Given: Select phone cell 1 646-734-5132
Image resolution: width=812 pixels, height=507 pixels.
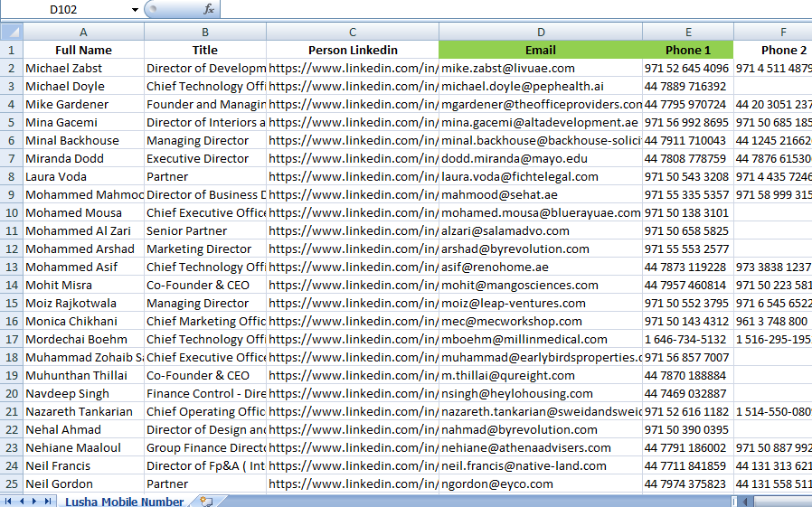Looking at the screenshot, I should [x=688, y=340].
